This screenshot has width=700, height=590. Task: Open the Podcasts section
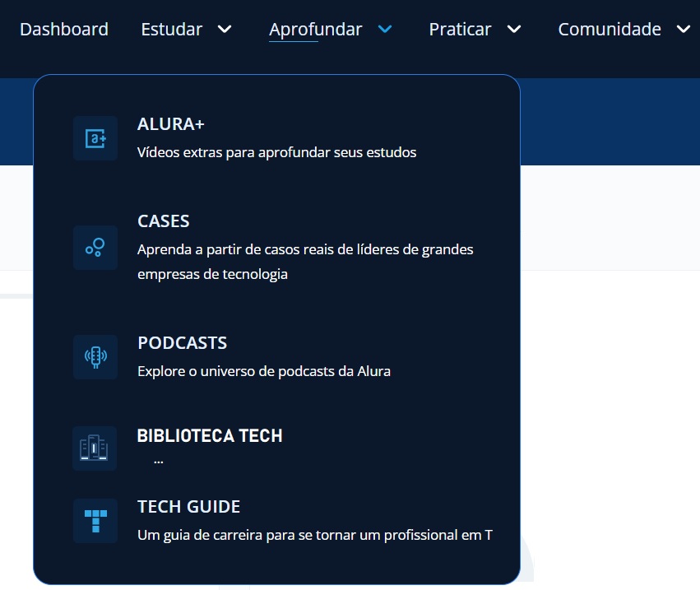182,342
